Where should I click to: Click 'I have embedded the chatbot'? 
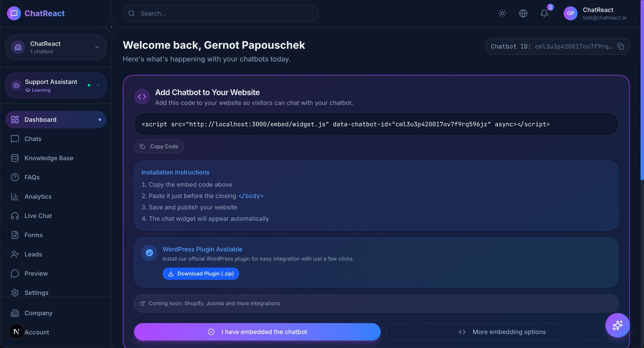(x=257, y=332)
